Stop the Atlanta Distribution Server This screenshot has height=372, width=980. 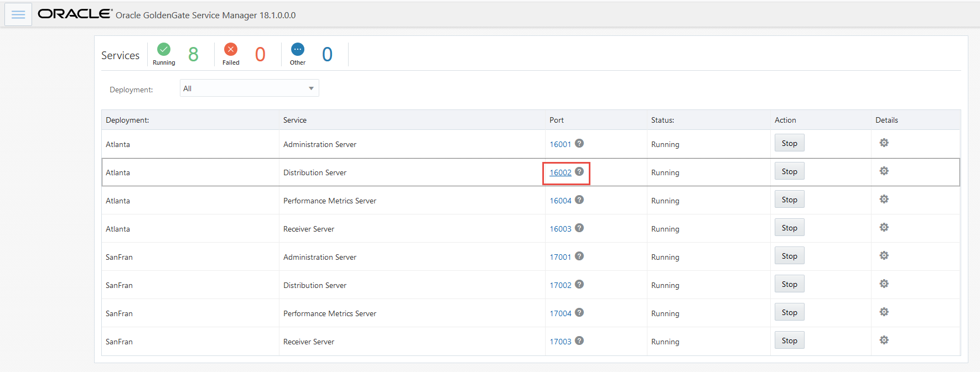point(790,171)
